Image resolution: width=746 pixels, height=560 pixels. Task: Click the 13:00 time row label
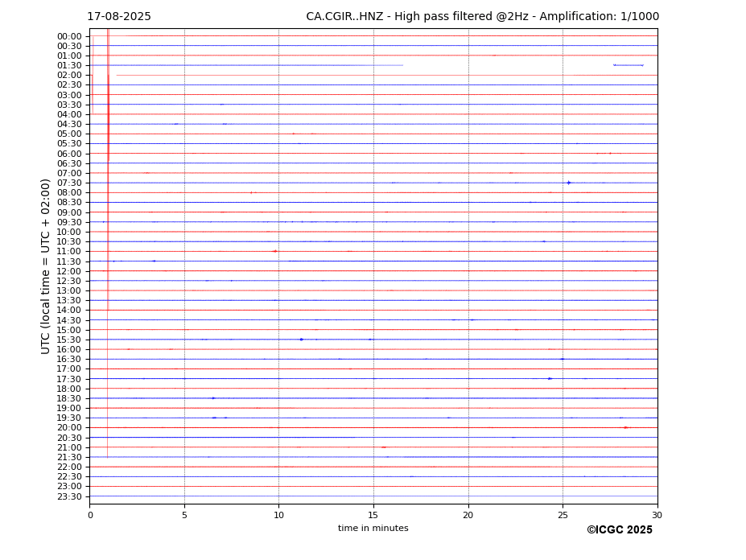point(69,290)
